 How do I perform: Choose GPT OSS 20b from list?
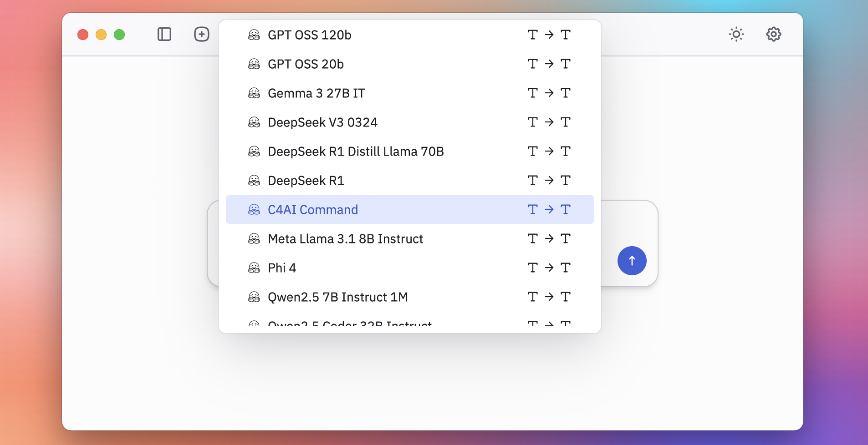click(306, 64)
